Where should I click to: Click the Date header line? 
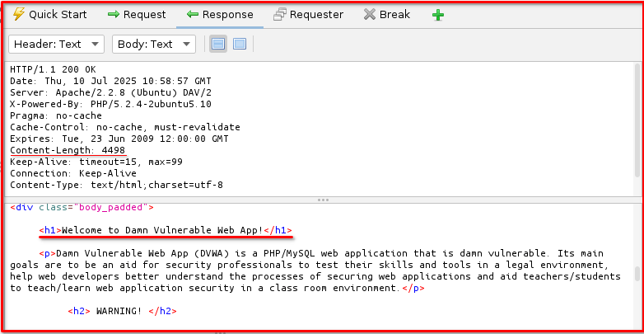tap(110, 81)
